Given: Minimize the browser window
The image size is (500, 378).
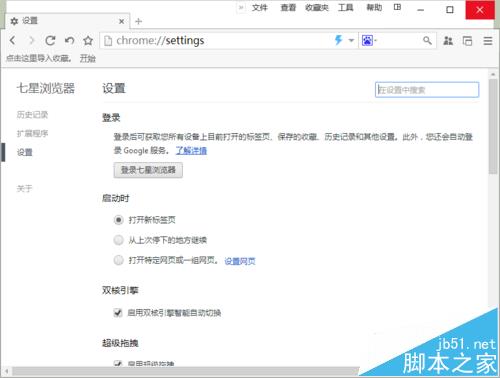Looking at the screenshot, I should pyautogui.click(x=421, y=10).
